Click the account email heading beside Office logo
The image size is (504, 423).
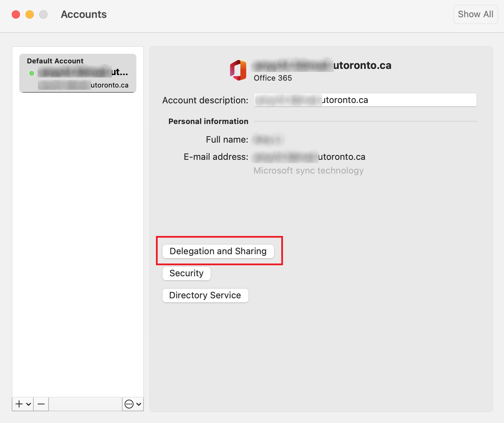point(322,65)
